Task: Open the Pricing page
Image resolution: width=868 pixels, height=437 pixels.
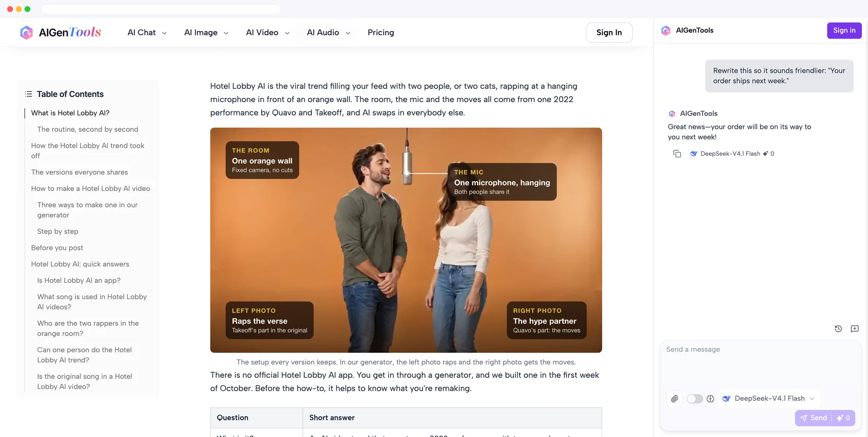Action: click(x=381, y=33)
